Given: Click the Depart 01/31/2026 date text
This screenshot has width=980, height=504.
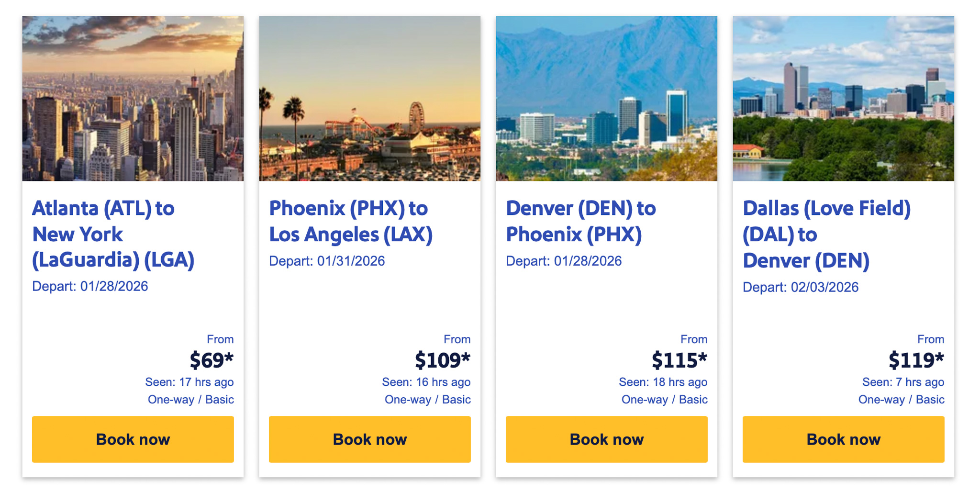Looking at the screenshot, I should point(327,261).
